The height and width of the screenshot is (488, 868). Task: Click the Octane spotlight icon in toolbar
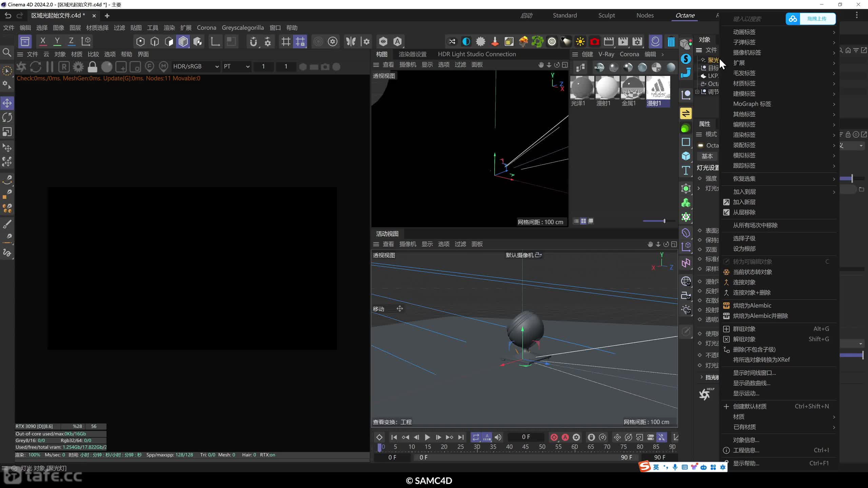566,41
